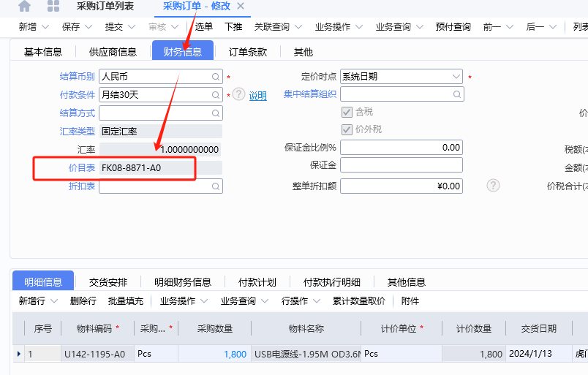Expand the 关联查询 dropdown arrow
This screenshot has width=588, height=375.
[298, 27]
